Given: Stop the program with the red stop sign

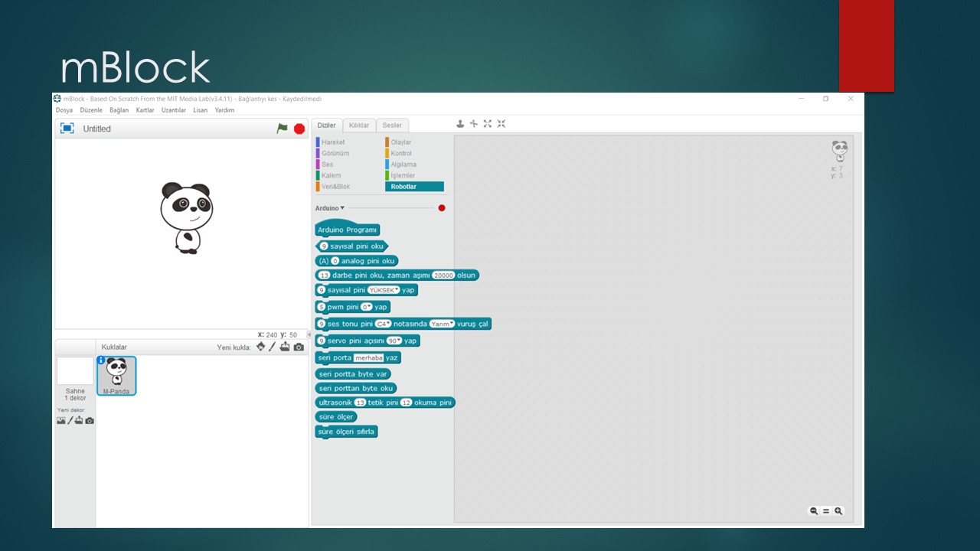Looking at the screenshot, I should (299, 129).
